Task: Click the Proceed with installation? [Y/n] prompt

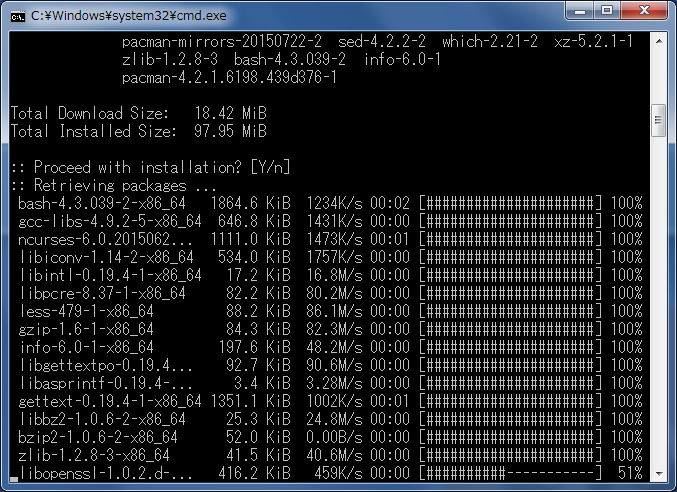Action: [x=151, y=167]
